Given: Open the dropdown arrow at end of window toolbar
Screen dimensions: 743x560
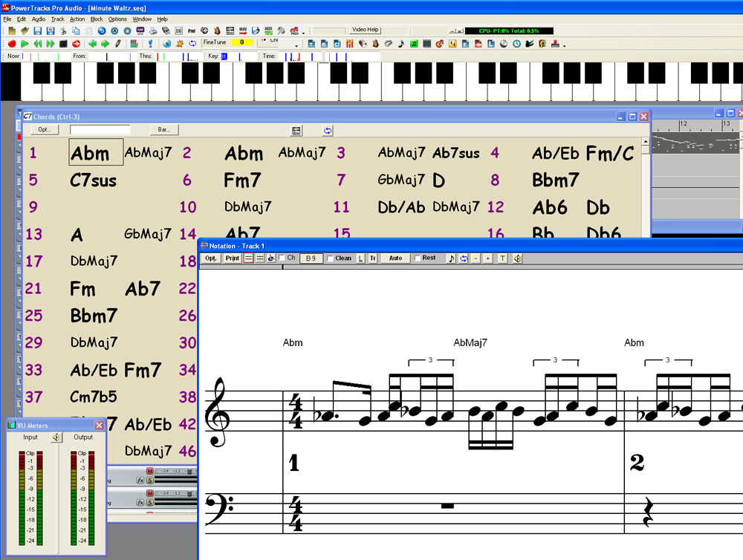Looking at the screenshot, I should pos(565,46).
